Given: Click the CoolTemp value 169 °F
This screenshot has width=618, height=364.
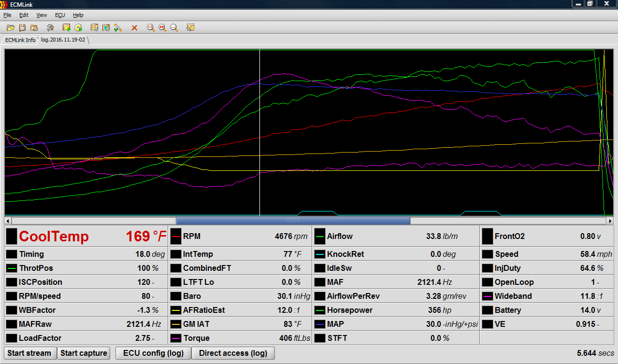Looking at the screenshot, I should (x=146, y=237).
